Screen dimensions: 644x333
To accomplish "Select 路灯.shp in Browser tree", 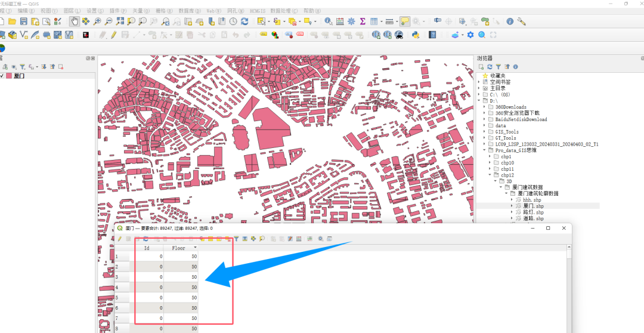I will pyautogui.click(x=533, y=212).
